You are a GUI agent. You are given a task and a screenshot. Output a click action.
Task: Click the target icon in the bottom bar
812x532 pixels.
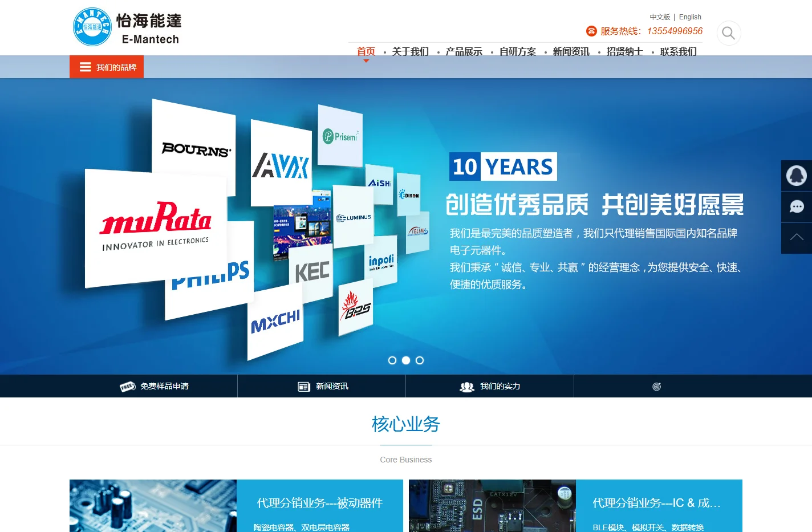(x=657, y=387)
